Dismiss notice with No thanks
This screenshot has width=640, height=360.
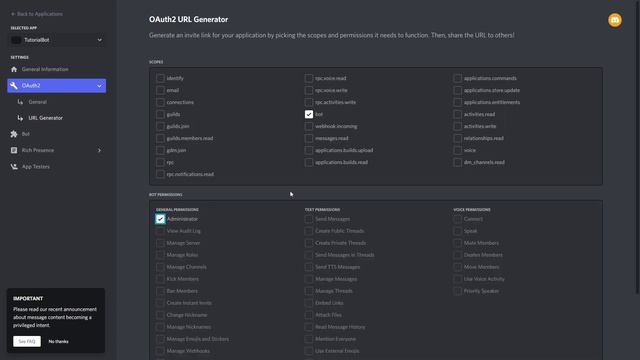pos(58,341)
